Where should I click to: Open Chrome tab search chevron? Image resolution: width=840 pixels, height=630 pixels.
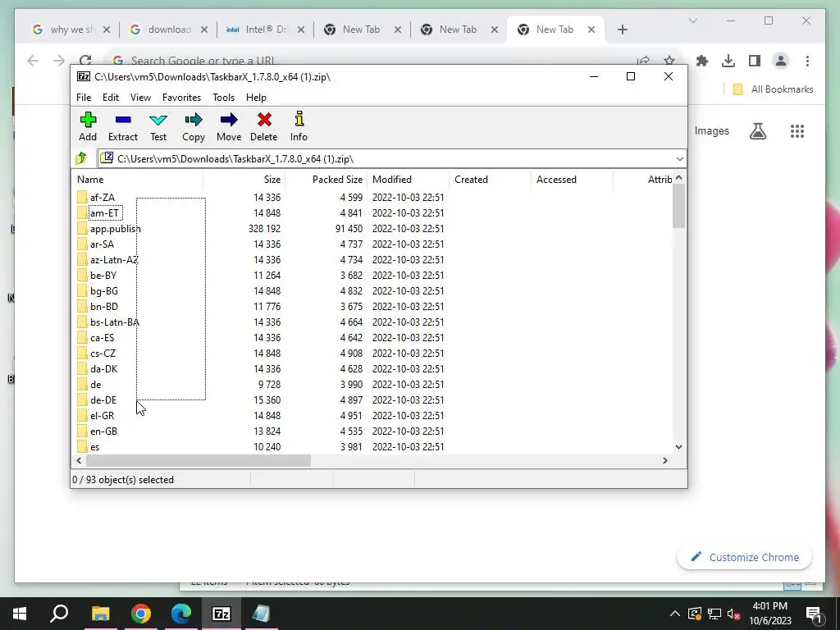692,21
